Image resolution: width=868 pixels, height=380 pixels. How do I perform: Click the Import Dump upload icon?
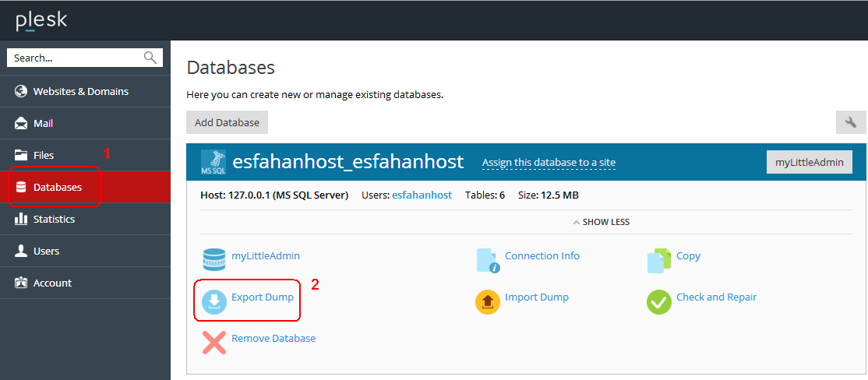coord(489,302)
